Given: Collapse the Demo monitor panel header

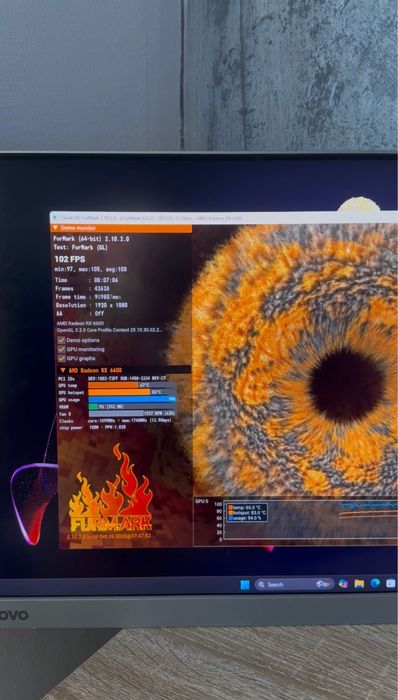Looking at the screenshot, I should (x=121, y=228).
